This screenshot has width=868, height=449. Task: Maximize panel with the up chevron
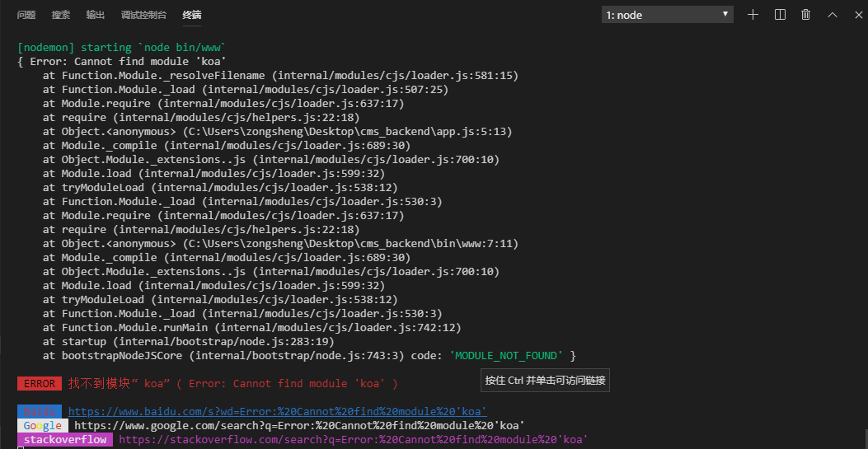click(832, 15)
